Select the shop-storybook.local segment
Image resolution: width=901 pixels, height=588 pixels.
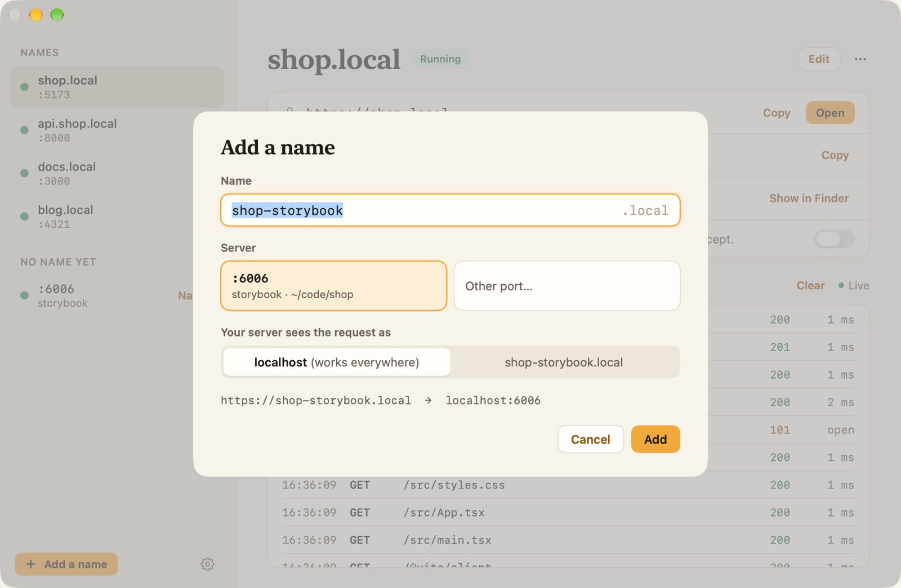(x=564, y=362)
